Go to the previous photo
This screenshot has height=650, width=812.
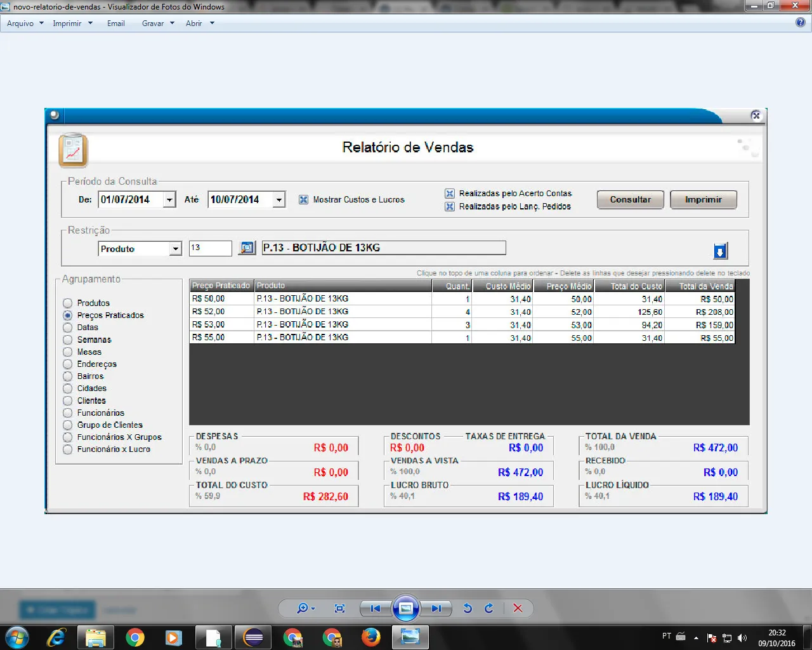tap(375, 608)
